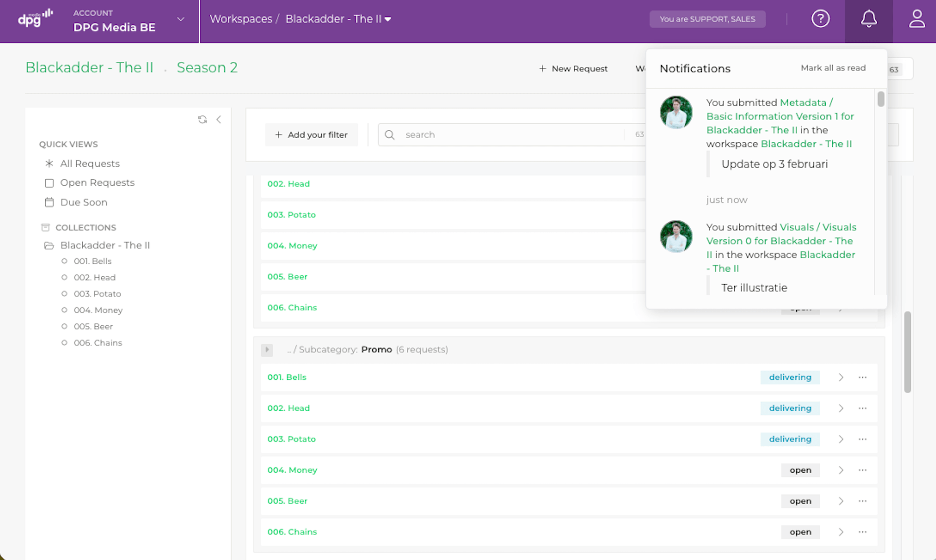Image resolution: width=936 pixels, height=560 pixels.
Task: Select the 005. Beer collection item
Action: tap(93, 326)
